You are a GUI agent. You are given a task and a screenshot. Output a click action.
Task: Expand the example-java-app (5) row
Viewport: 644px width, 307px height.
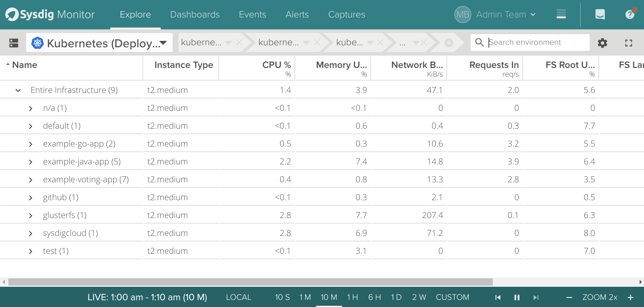click(31, 162)
